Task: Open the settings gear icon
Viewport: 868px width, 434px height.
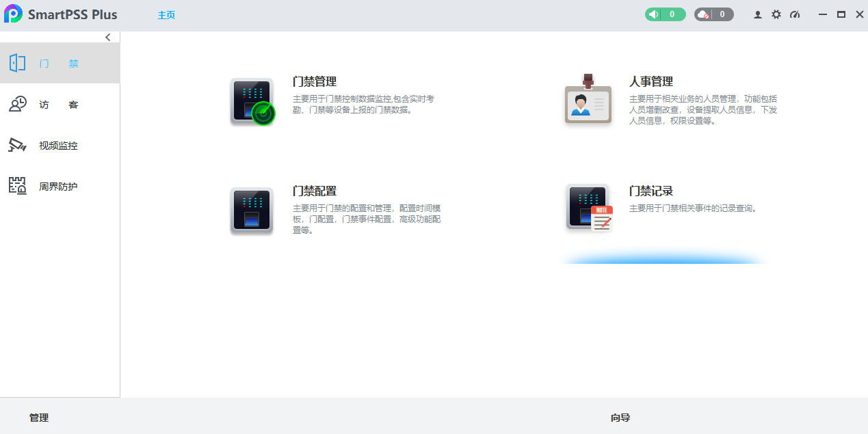Action: (x=776, y=14)
